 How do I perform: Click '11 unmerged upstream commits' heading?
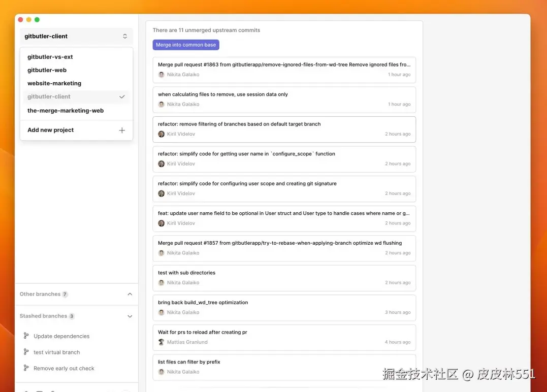206,30
